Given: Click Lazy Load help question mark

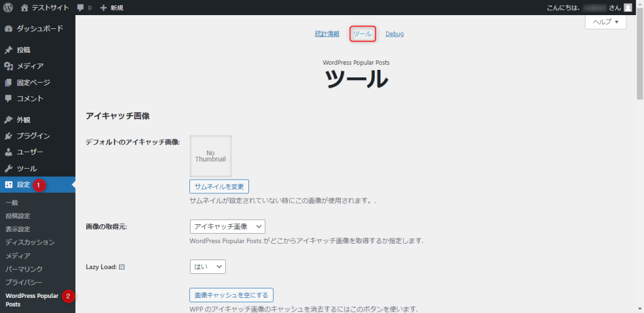Looking at the screenshot, I should click(122, 267).
